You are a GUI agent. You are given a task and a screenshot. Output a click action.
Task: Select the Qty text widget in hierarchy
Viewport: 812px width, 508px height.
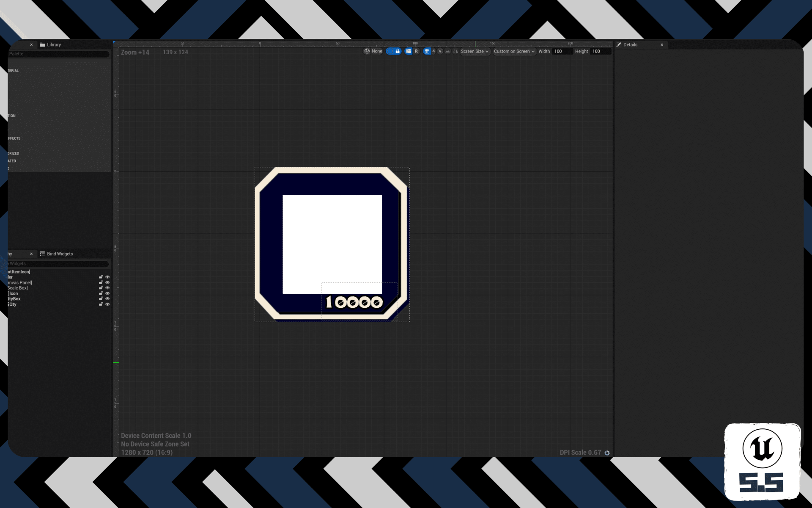click(12, 304)
